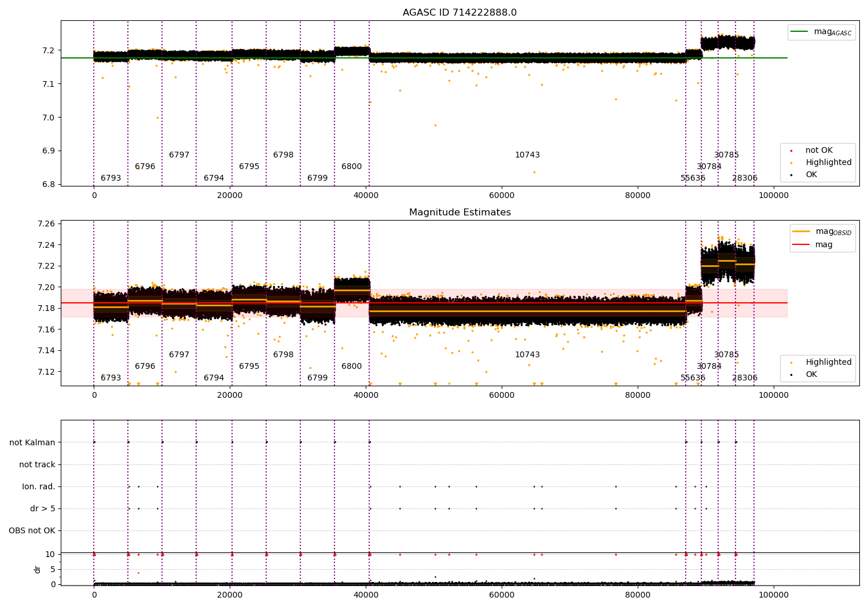Select the 'not OK' legend entry
Viewport: 868px width, 608px height.
click(819, 151)
